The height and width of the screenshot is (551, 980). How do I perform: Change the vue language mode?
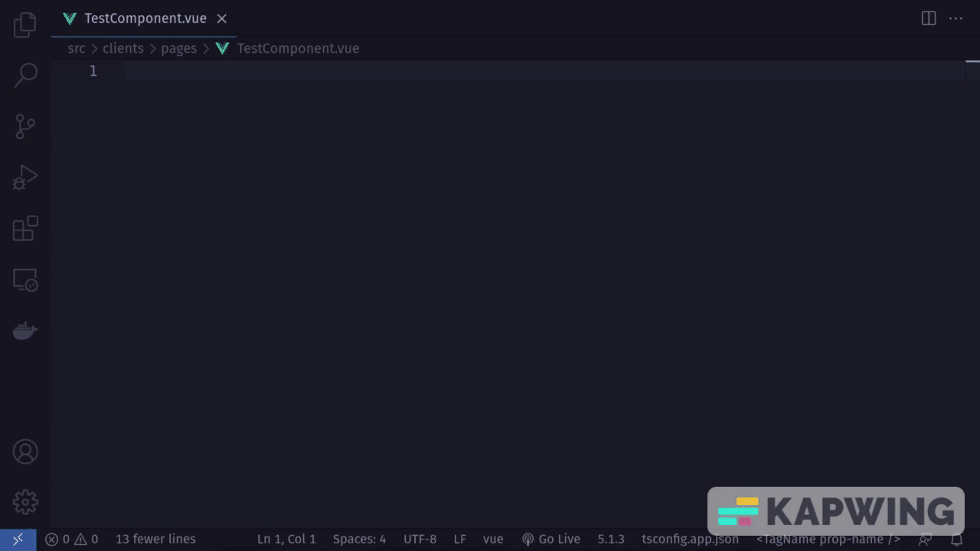pyautogui.click(x=493, y=539)
